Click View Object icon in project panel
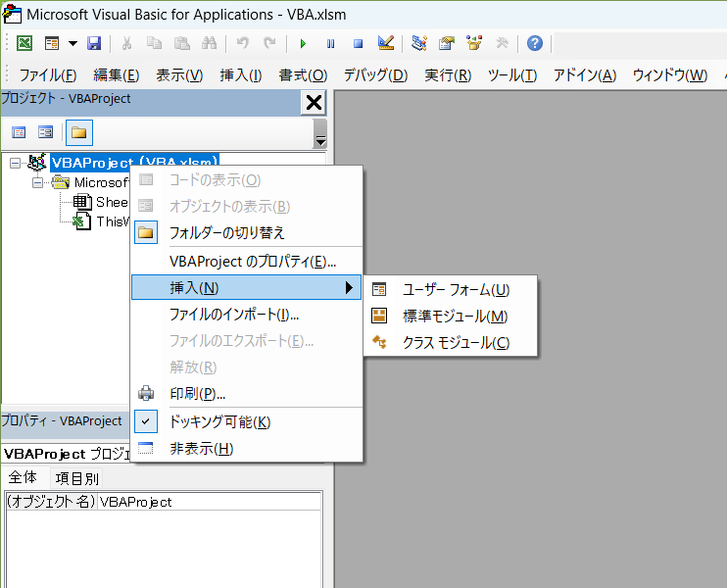Image resolution: width=727 pixels, height=588 pixels. (x=45, y=132)
